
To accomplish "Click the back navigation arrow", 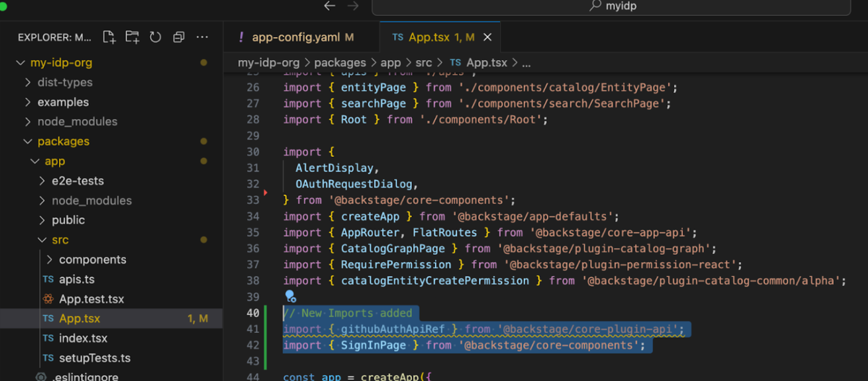I will [x=330, y=6].
